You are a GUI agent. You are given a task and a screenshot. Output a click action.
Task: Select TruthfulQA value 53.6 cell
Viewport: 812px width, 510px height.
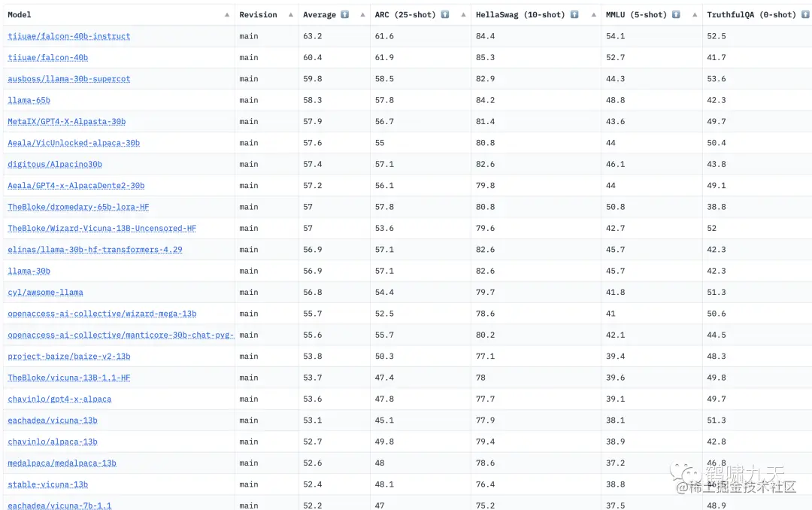click(717, 79)
